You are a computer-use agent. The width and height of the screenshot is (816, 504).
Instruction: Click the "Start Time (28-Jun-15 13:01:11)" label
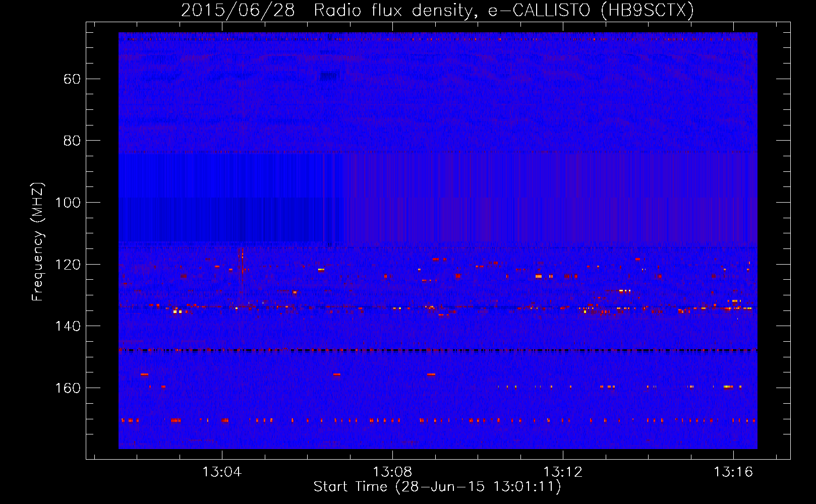point(437,487)
